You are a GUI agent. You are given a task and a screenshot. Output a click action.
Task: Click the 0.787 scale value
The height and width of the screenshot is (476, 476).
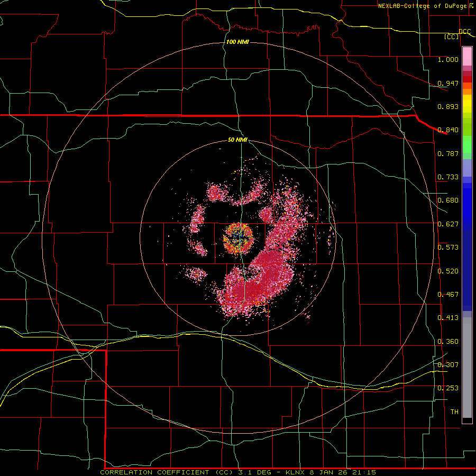coord(448,153)
